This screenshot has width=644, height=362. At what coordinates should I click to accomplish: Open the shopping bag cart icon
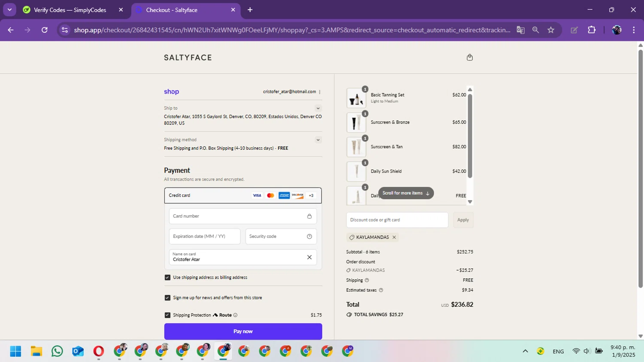pos(470,57)
